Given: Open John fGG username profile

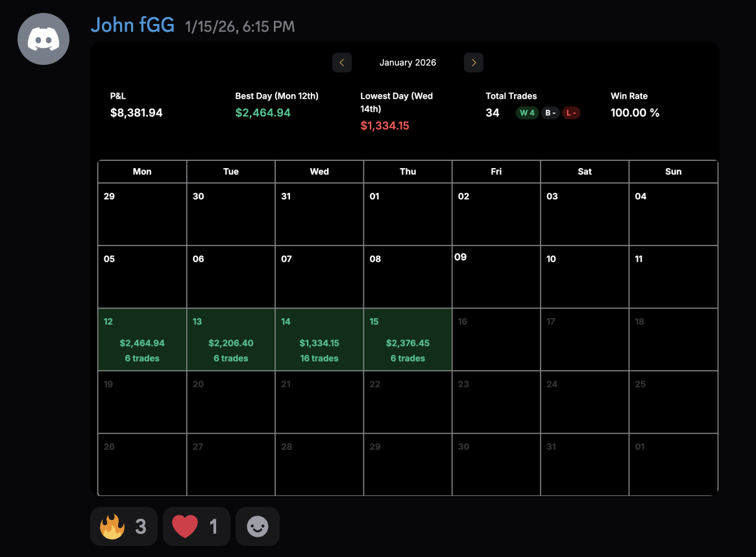Looking at the screenshot, I should pyautogui.click(x=132, y=25).
